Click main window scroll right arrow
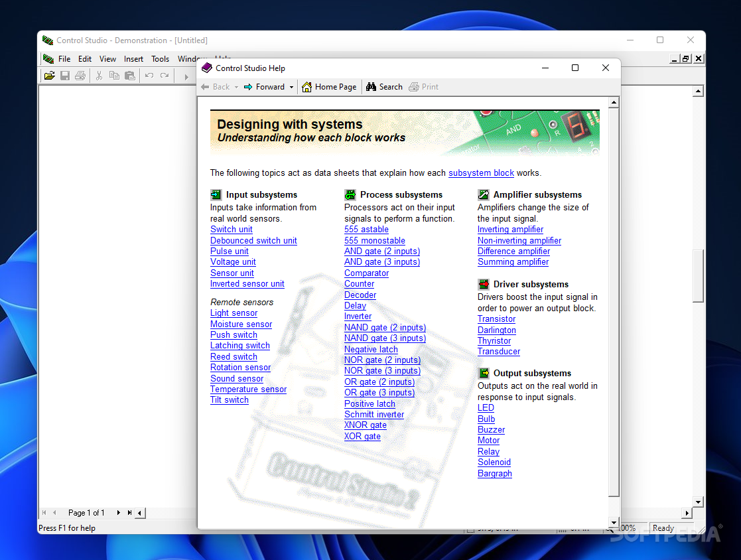Image resolution: width=741 pixels, height=560 pixels. click(687, 513)
